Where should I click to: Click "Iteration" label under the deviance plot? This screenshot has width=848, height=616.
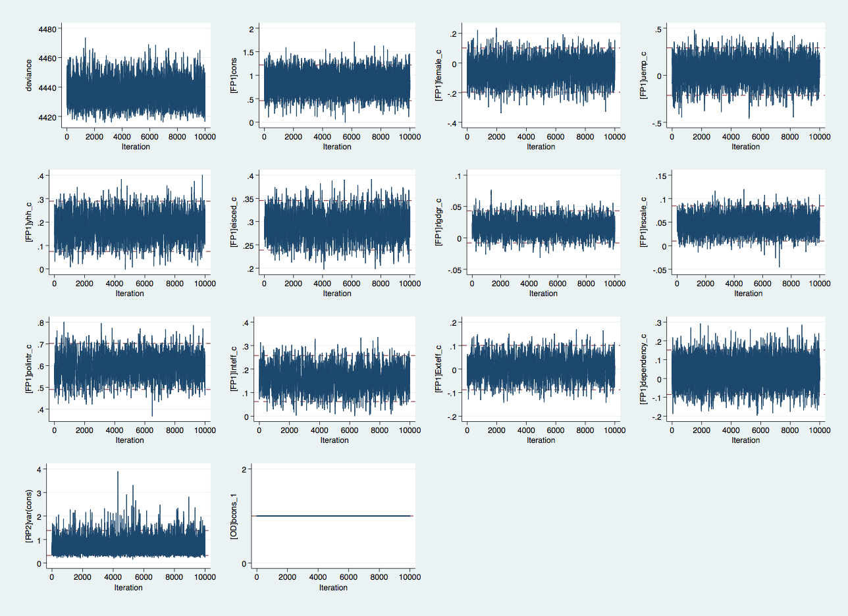(136, 147)
